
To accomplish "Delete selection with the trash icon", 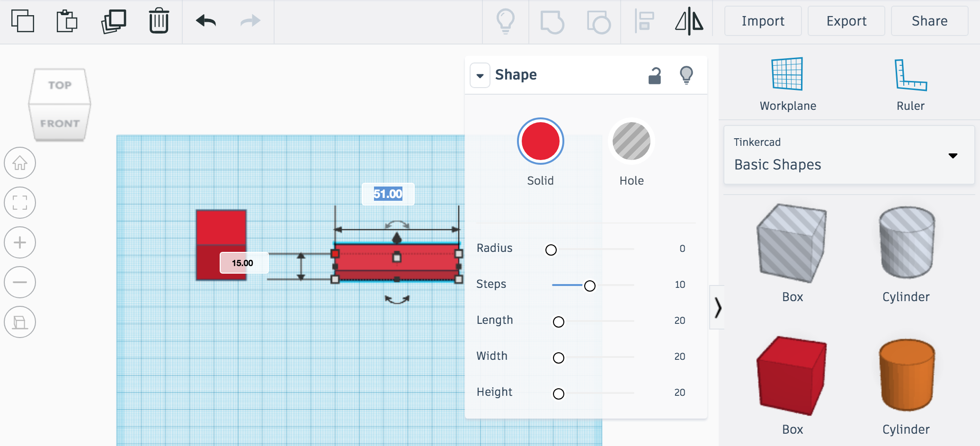I will click(159, 21).
